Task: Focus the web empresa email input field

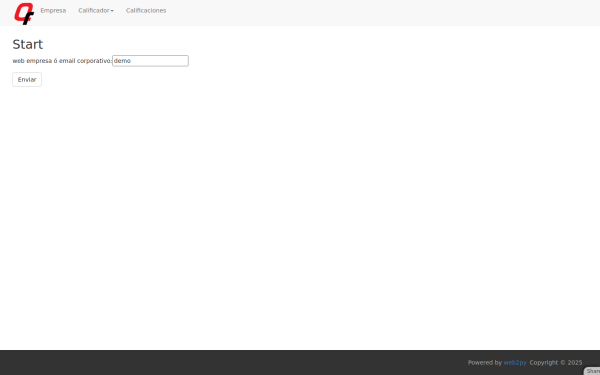Action: coord(150,61)
